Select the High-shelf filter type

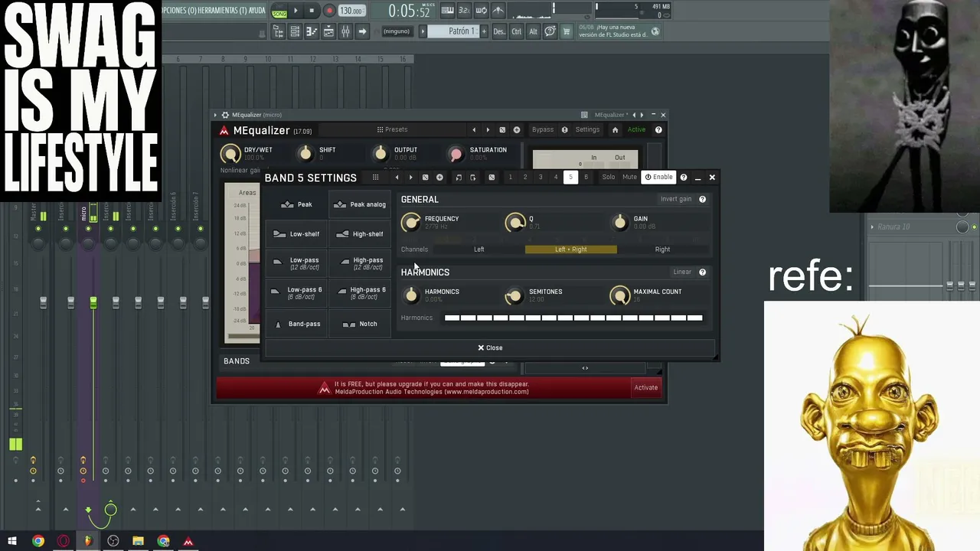[360, 234]
